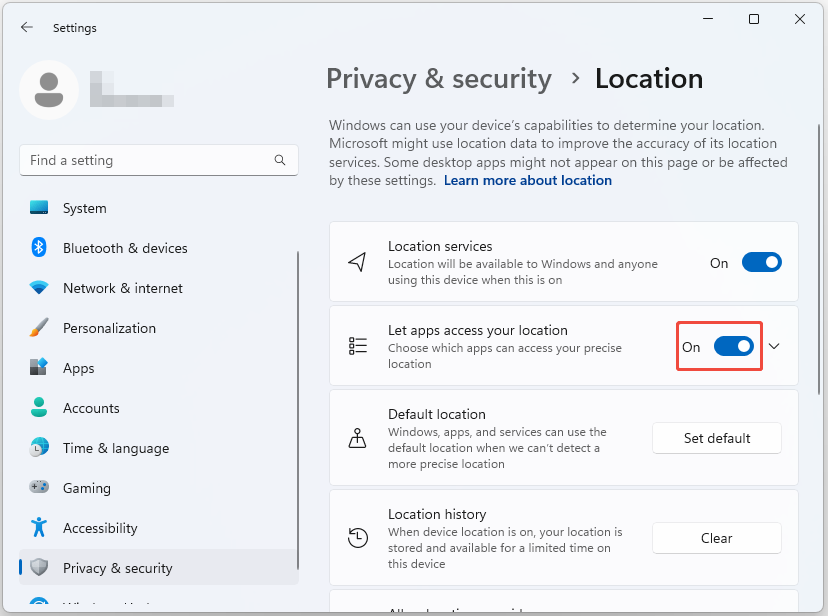Click the Location page heading
The width and height of the screenshot is (828, 616).
649,79
